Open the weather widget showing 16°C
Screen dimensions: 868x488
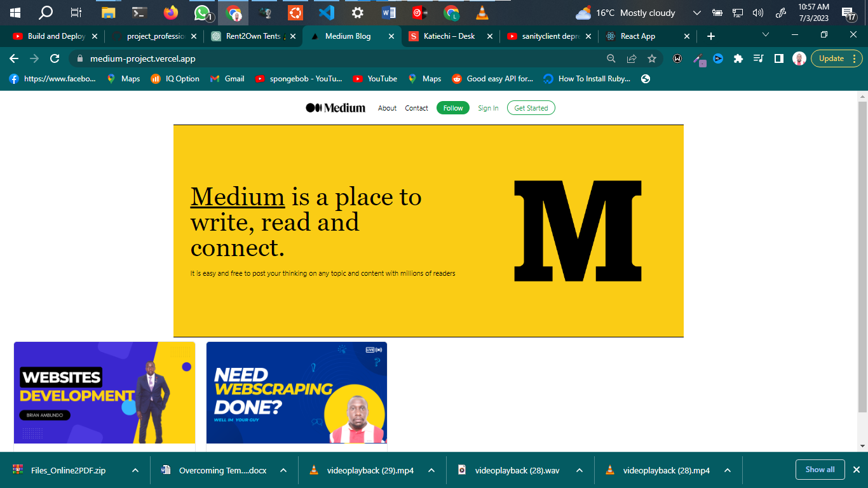pyautogui.click(x=625, y=13)
